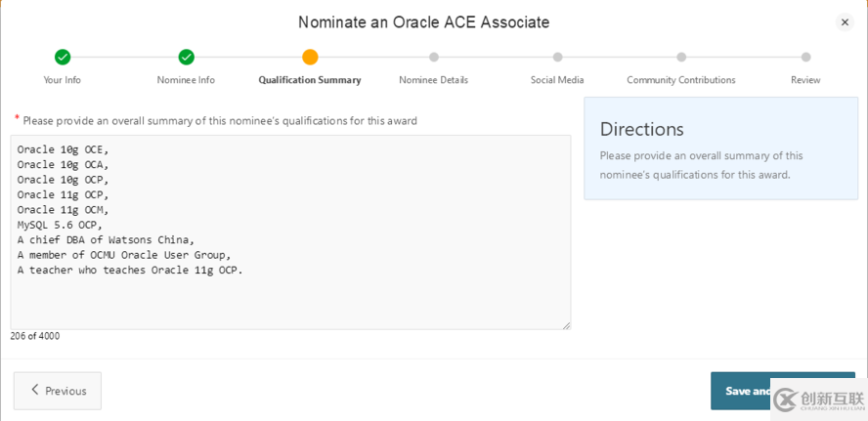
Task: Open the Your Info step label
Action: (62, 80)
